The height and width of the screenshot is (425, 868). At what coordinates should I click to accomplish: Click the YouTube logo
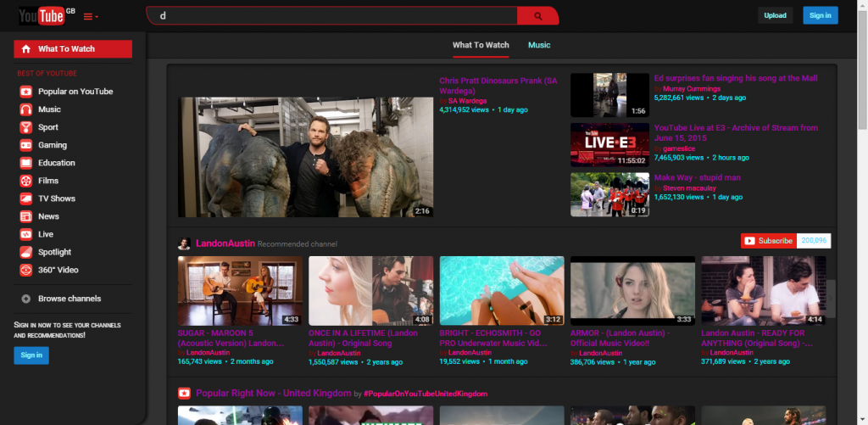click(x=42, y=16)
